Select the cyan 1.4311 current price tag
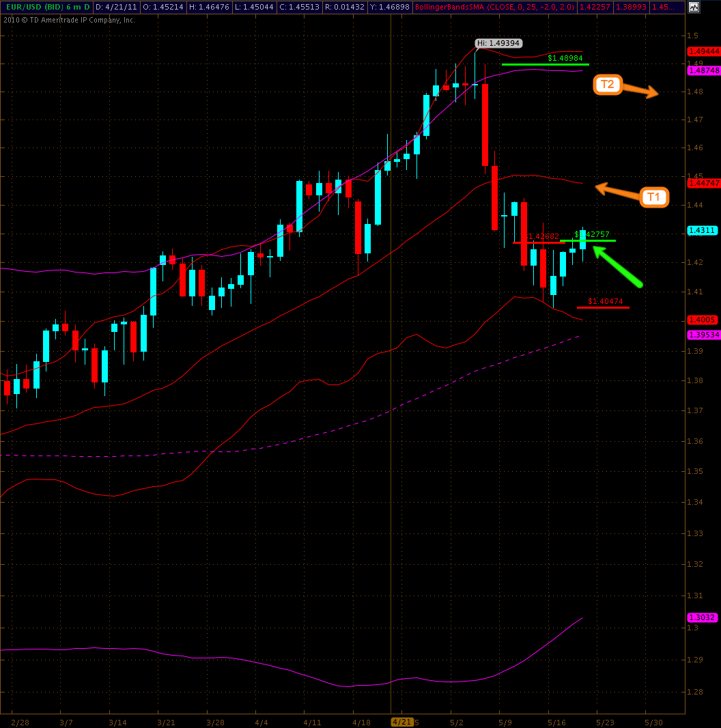This screenshot has height=728, width=721. coord(702,231)
